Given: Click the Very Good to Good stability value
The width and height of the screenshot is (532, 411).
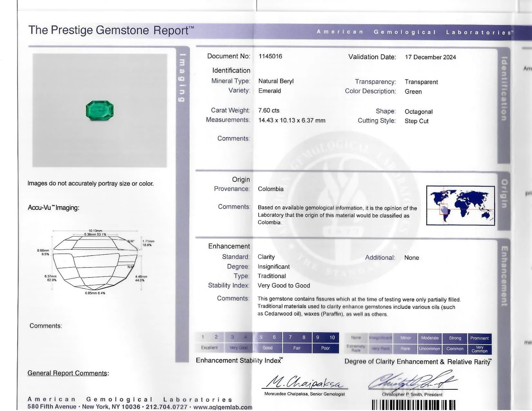Looking at the screenshot, I should click(284, 286).
